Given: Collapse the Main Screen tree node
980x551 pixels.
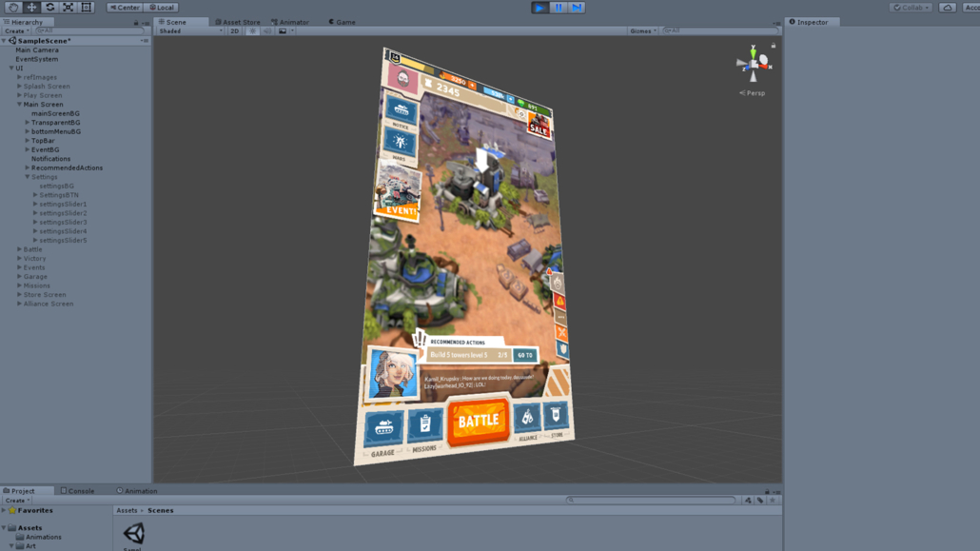Looking at the screenshot, I should [19, 105].
